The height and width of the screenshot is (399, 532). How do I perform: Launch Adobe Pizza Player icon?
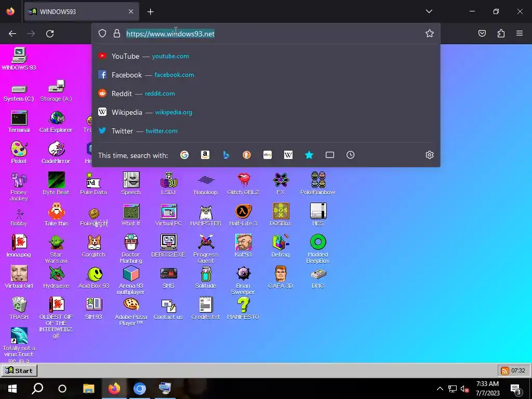(131, 304)
